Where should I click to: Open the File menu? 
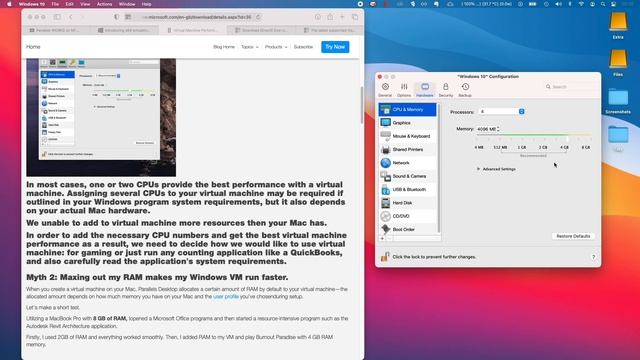[55, 4]
